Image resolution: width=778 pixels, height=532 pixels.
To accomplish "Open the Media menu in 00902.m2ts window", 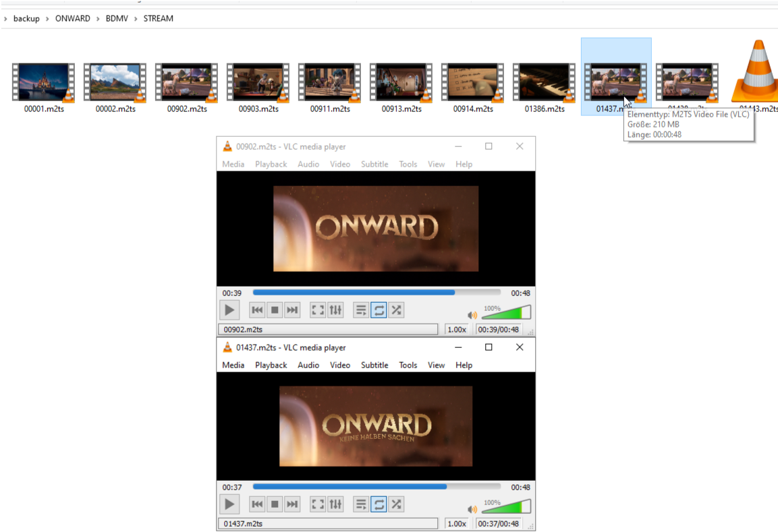I will (x=233, y=164).
